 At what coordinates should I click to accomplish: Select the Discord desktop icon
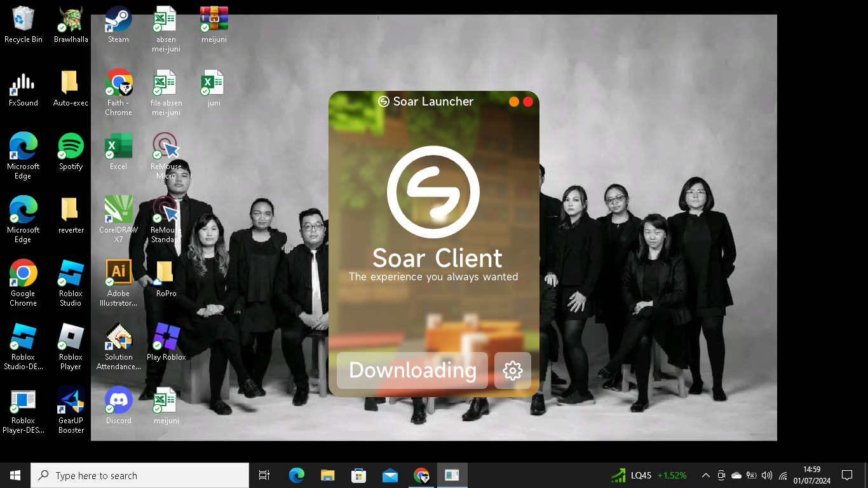click(x=118, y=406)
